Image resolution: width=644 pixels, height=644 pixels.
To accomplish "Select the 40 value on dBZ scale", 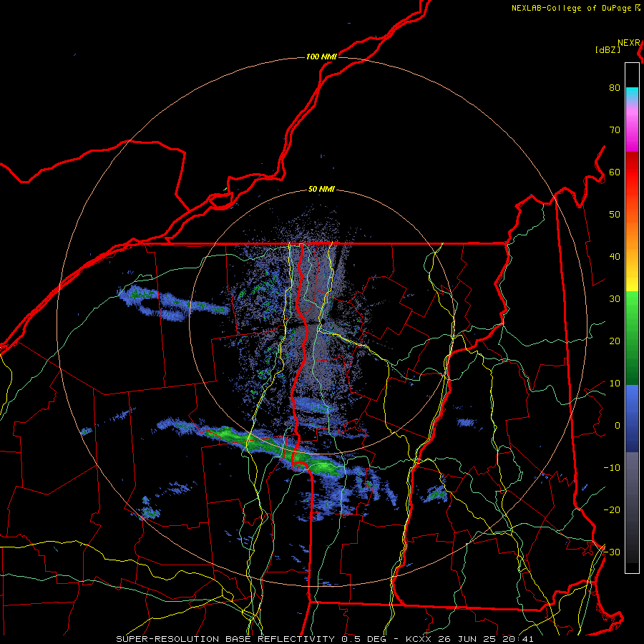I will tap(615, 257).
